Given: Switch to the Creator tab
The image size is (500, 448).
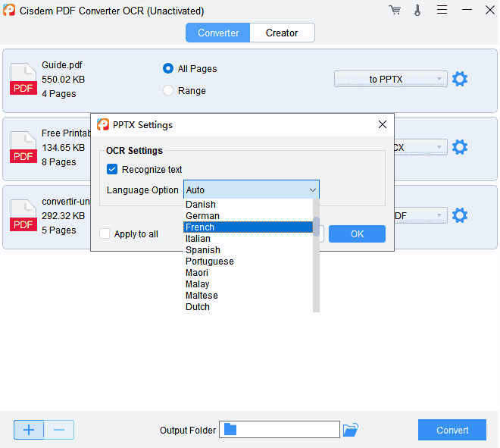Looking at the screenshot, I should pos(282,33).
